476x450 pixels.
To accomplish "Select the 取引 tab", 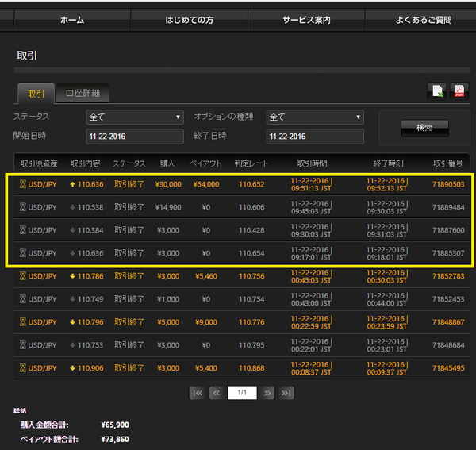I will 36,94.
